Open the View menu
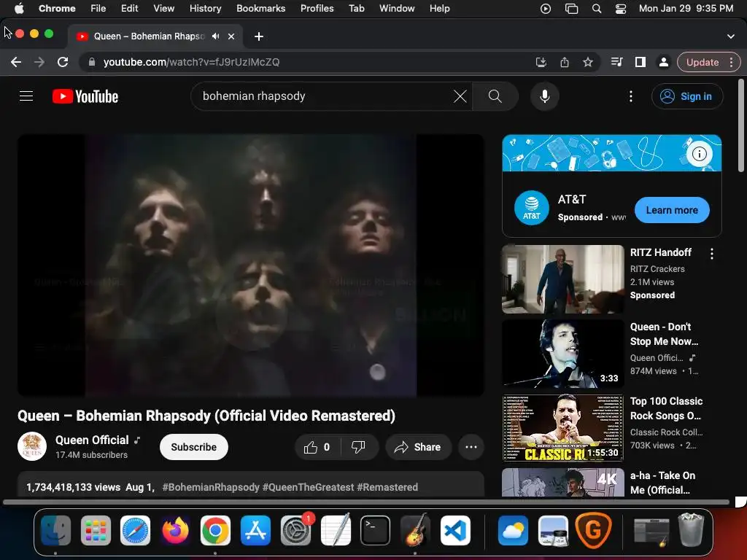This screenshot has width=747, height=560. pos(163,8)
